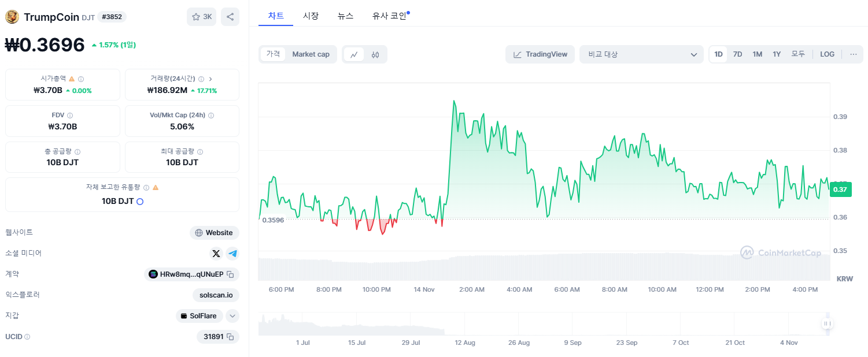Open info icon next to FDV
Screen dimensions: 868x357
coord(70,116)
